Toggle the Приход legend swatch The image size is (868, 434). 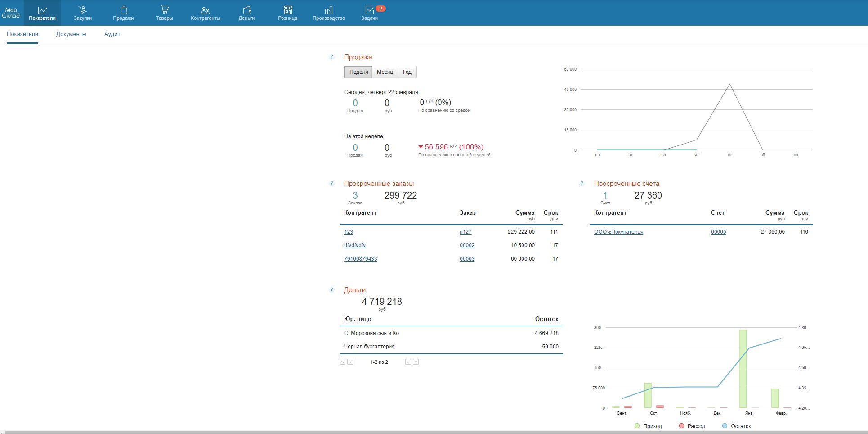pos(637,426)
